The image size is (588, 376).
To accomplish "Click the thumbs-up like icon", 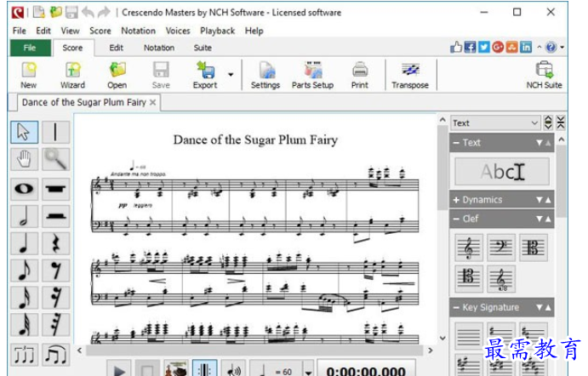I will 456,48.
